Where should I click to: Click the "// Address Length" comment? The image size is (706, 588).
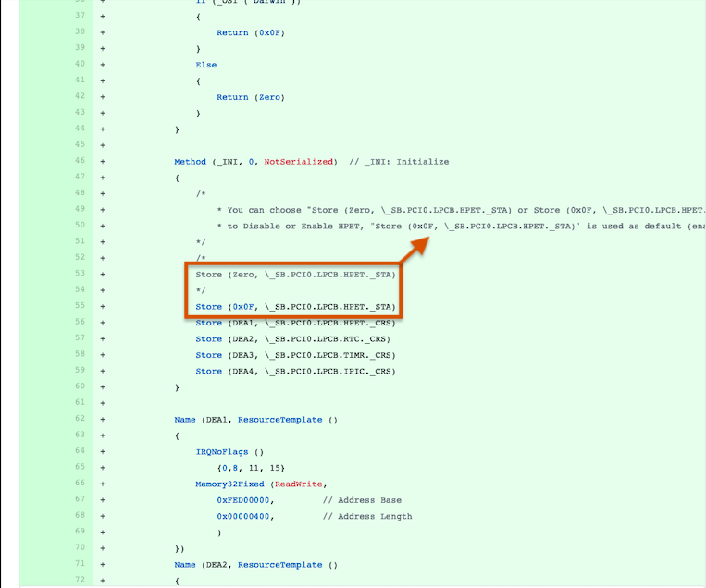[367, 516]
